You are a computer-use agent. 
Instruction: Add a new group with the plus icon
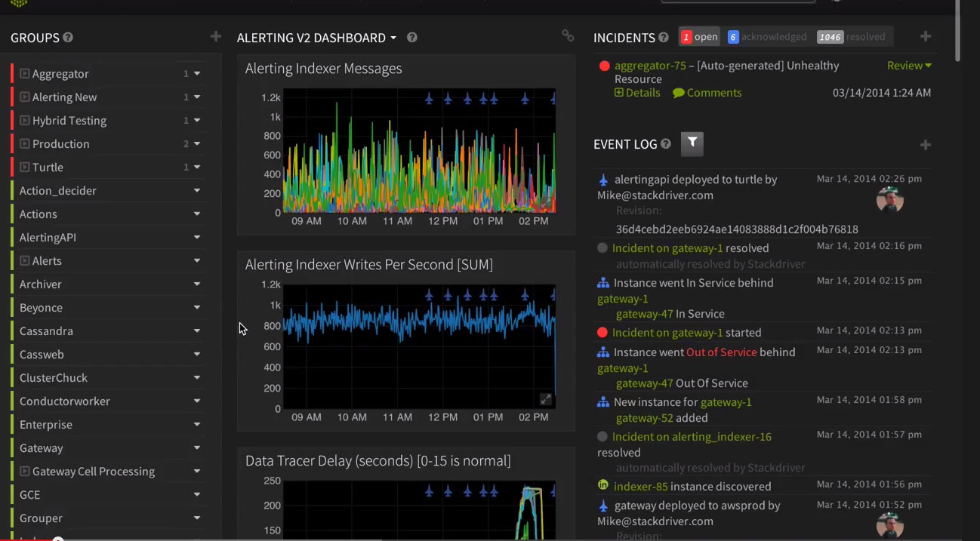pyautogui.click(x=215, y=35)
